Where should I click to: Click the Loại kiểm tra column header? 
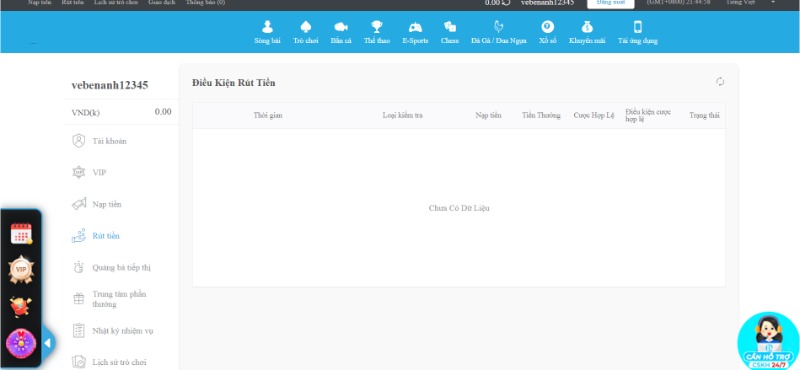pyautogui.click(x=403, y=115)
